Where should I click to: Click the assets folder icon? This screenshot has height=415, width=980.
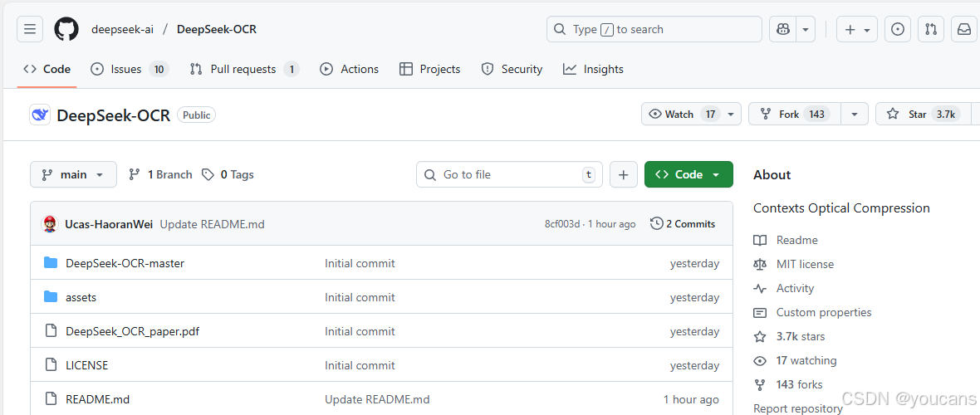51,297
